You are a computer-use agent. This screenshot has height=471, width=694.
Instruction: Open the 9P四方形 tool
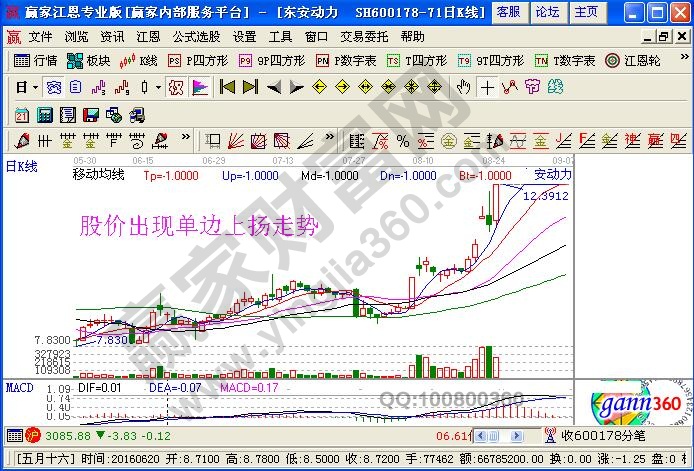pos(272,61)
